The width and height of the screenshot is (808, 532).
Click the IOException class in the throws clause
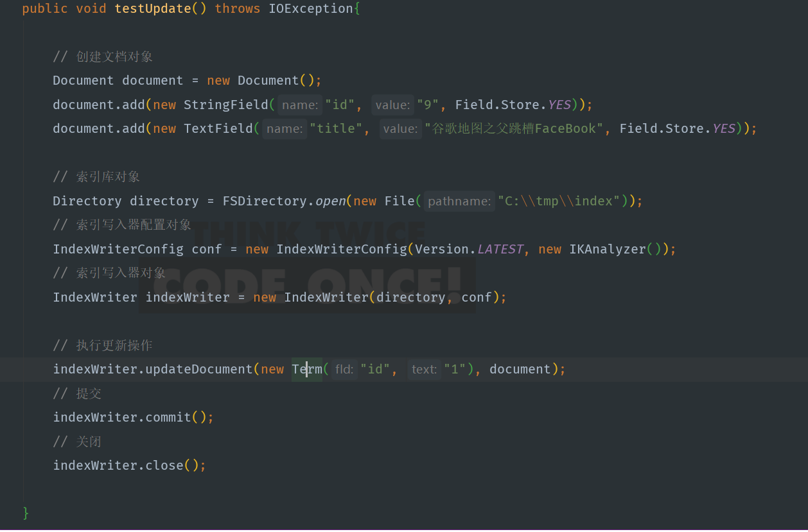[x=311, y=8]
